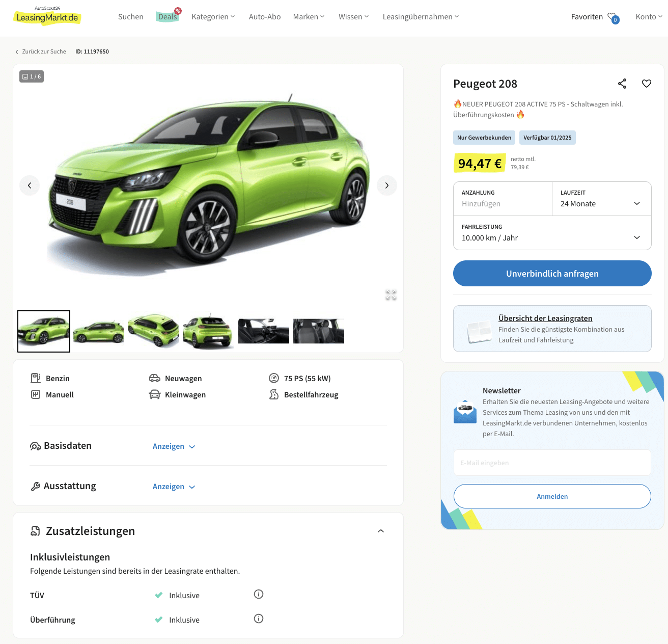Click the Manuell gearbox icon
This screenshot has height=644, width=668.
[x=36, y=394]
